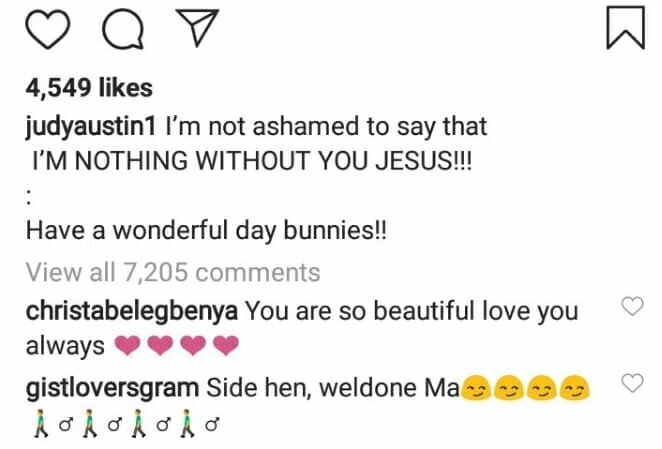The height and width of the screenshot is (449, 662).
Task: Click the last pink heart emoji
Action: pyautogui.click(x=226, y=345)
